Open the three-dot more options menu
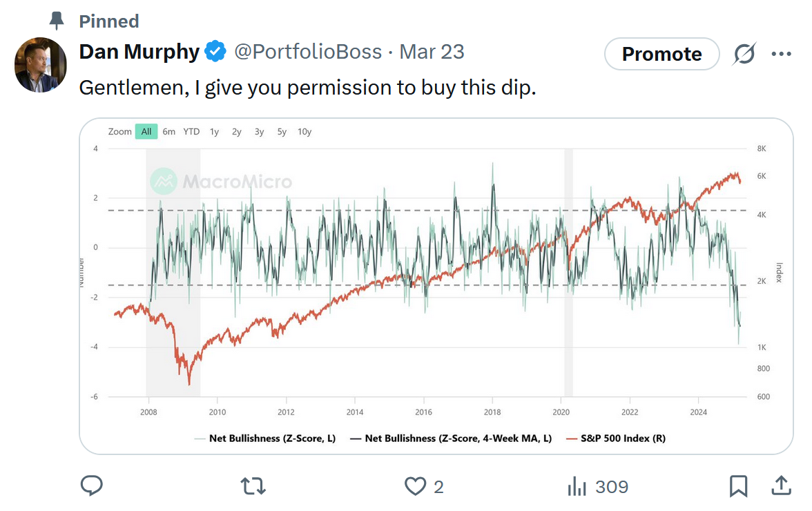 coord(782,54)
